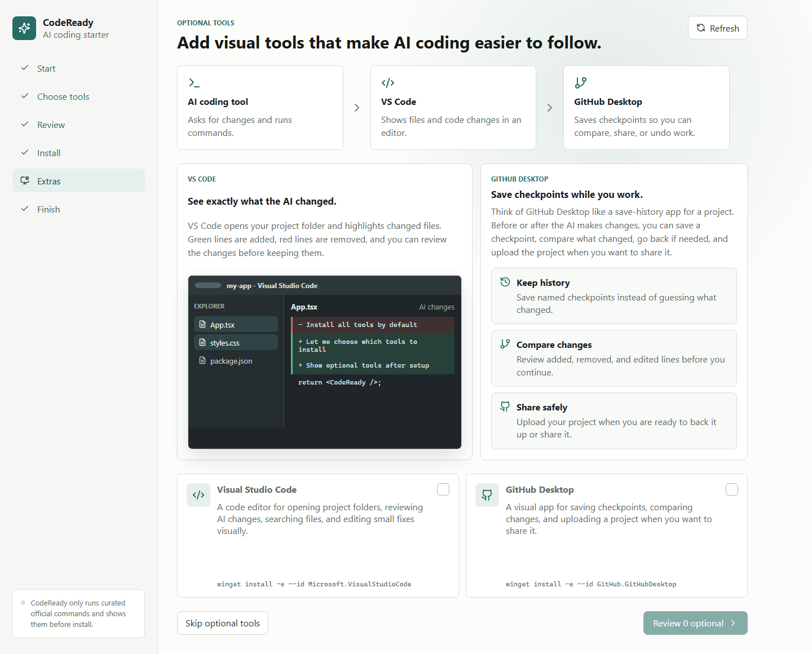The height and width of the screenshot is (654, 812).
Task: Click the monitor icon beside Extras
Action: coord(25,180)
